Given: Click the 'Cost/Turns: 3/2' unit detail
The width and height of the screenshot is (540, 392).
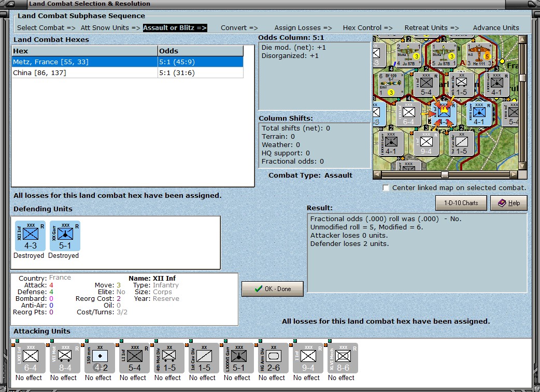Looking at the screenshot, I should point(102,312).
